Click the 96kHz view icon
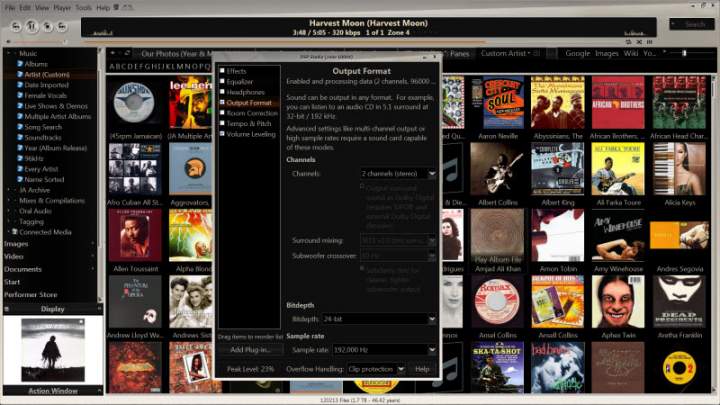This screenshot has height=405, width=720. [x=20, y=158]
